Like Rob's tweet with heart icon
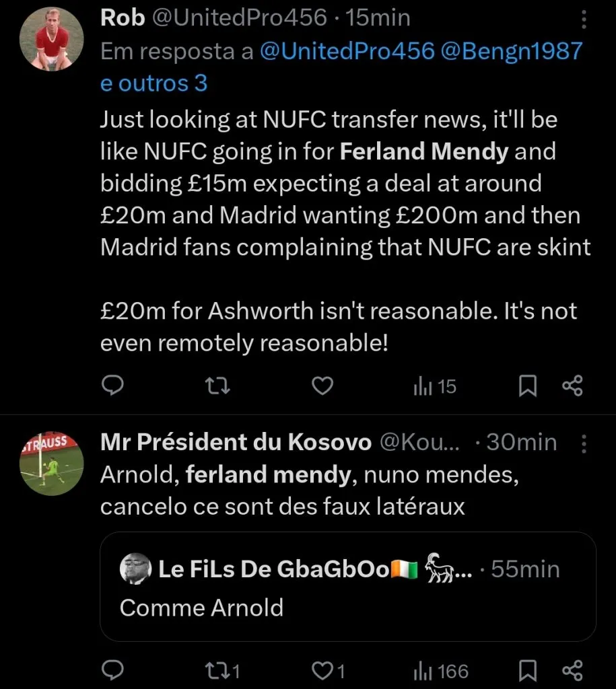 point(324,386)
